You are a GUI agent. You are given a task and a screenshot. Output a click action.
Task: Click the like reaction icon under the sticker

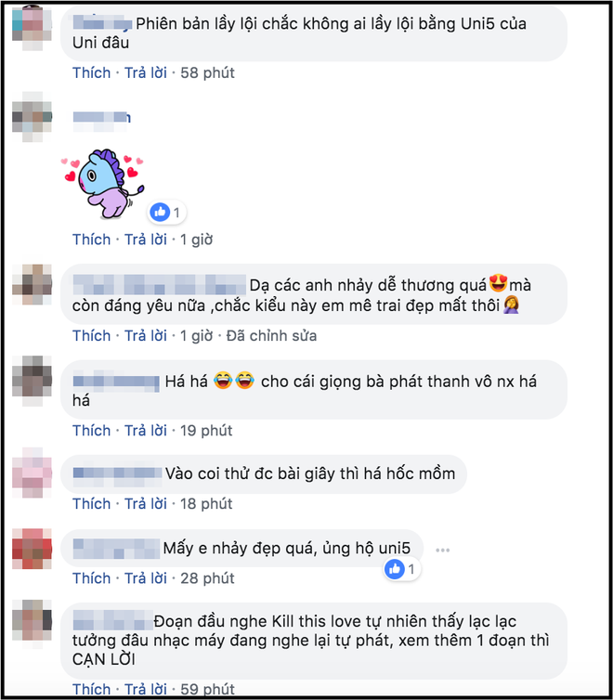coord(160,212)
